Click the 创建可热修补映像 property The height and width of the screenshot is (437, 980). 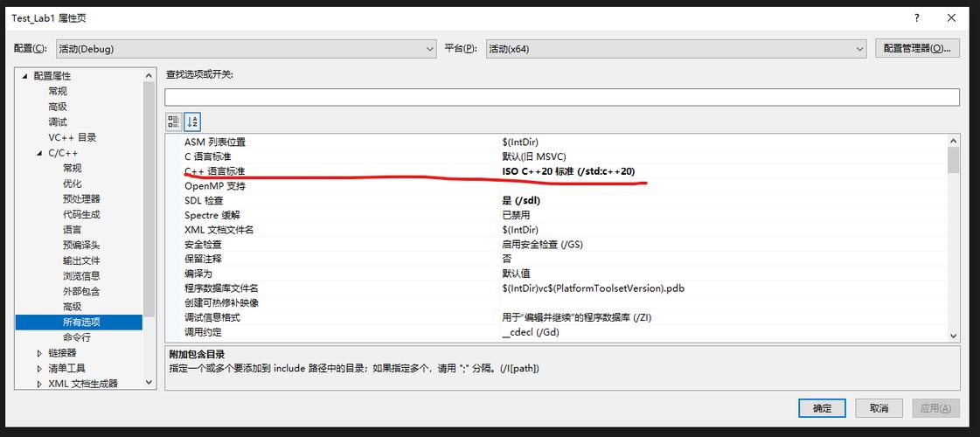pos(221,303)
